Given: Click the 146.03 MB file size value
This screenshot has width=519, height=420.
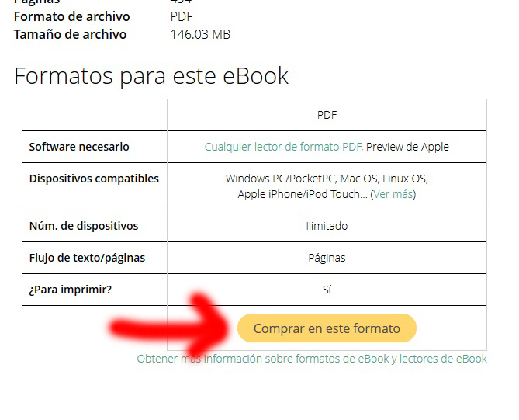Looking at the screenshot, I should pos(200,34).
